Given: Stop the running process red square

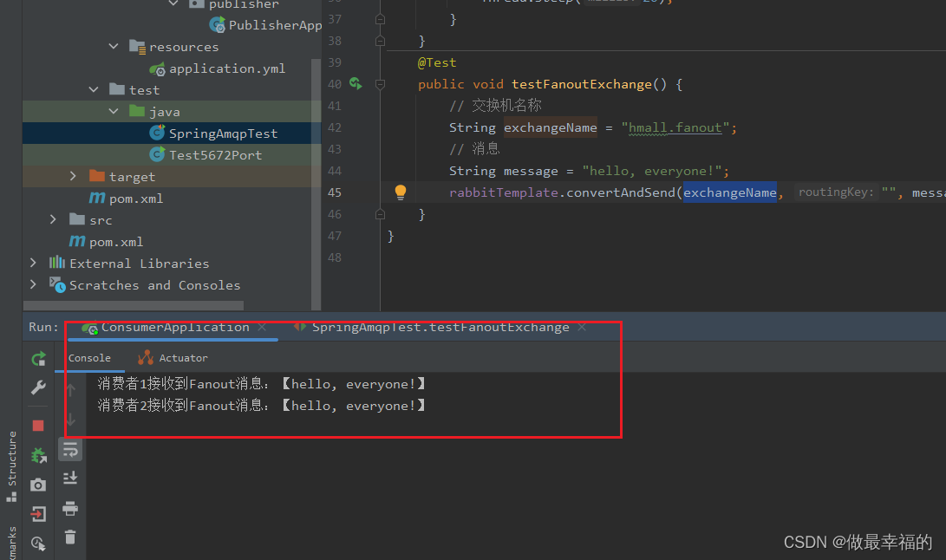Looking at the screenshot, I should click(39, 426).
